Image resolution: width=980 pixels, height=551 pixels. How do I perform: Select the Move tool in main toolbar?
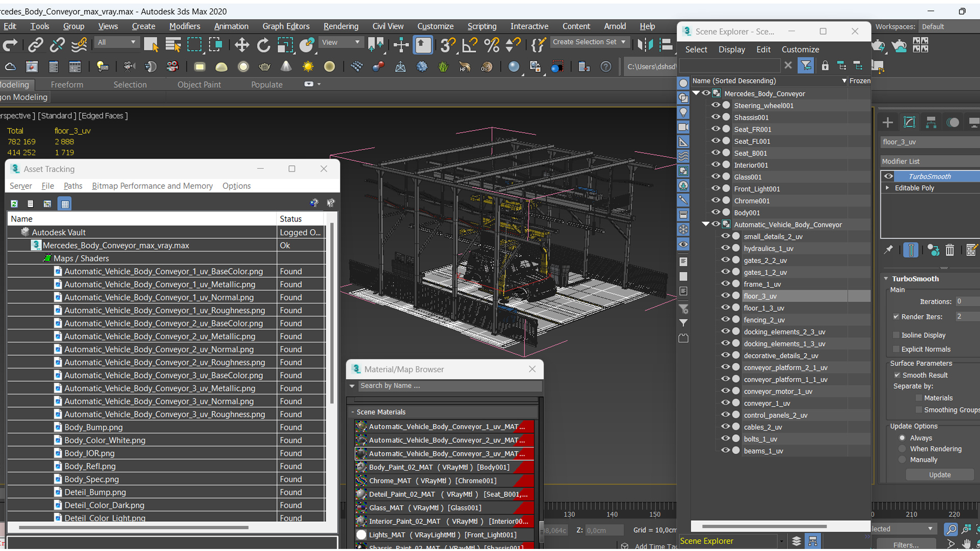(241, 45)
